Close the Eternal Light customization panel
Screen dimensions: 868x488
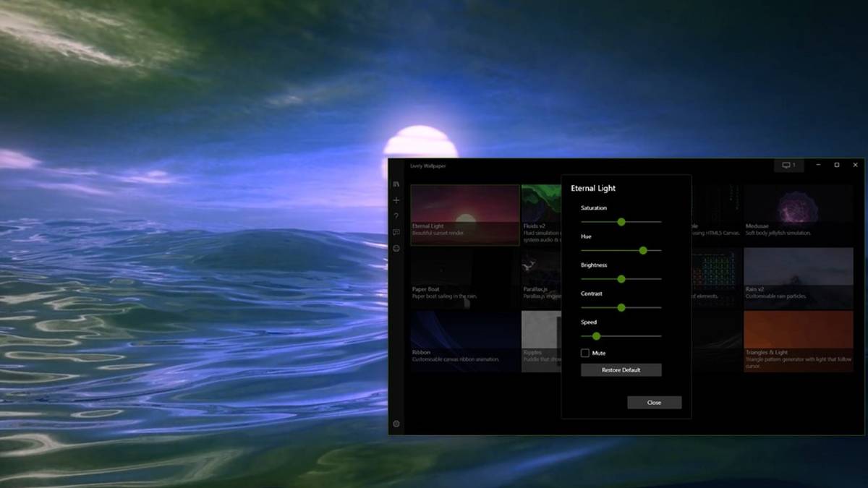[654, 402]
